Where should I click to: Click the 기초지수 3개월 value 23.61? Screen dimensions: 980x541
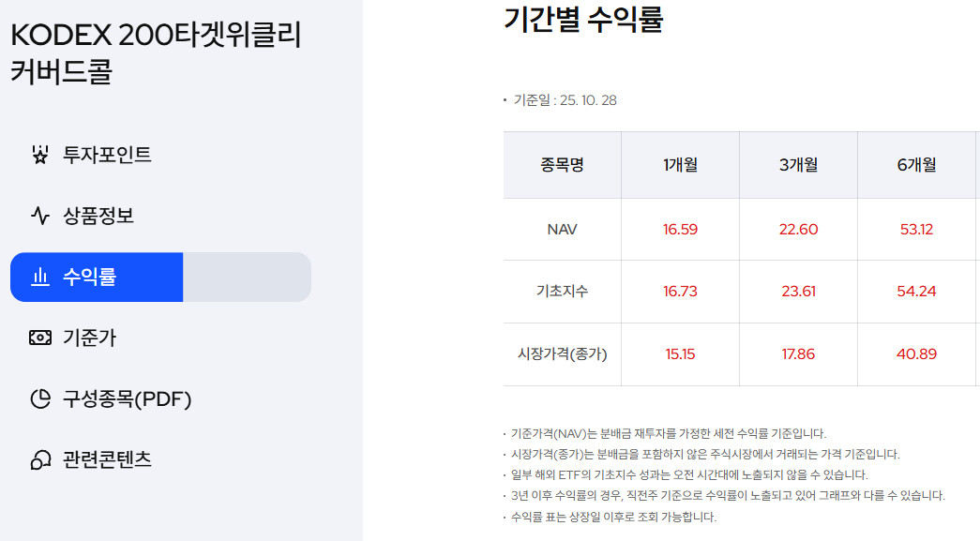(x=798, y=292)
